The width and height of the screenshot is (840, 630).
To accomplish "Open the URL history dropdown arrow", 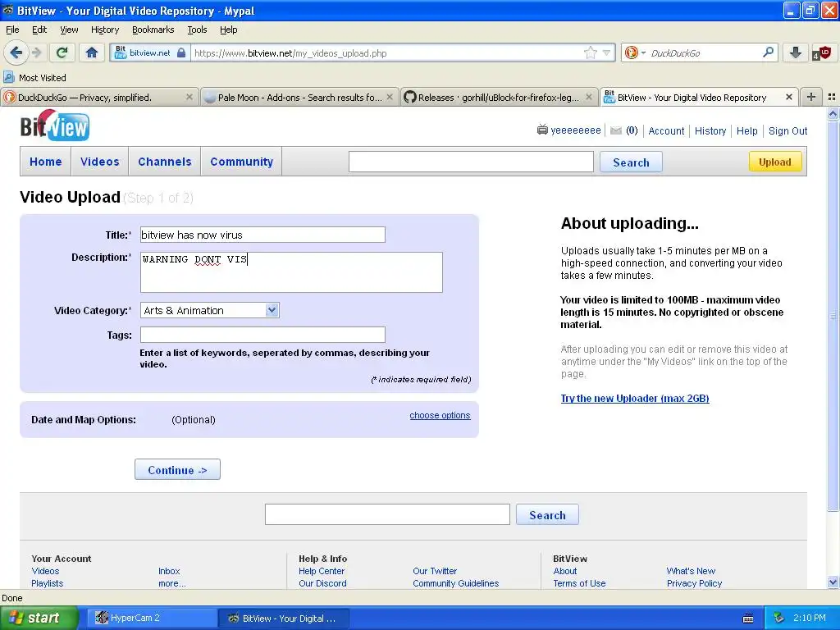I will pos(606,52).
